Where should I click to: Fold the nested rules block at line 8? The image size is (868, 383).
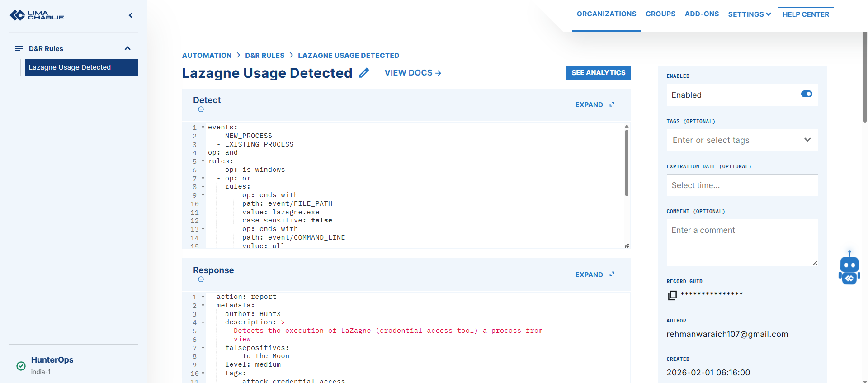(203, 187)
